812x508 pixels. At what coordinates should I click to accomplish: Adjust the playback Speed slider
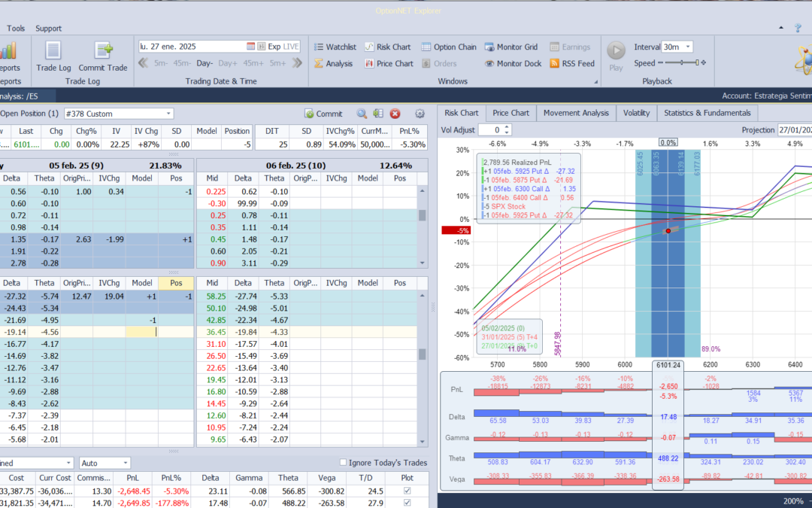point(682,62)
